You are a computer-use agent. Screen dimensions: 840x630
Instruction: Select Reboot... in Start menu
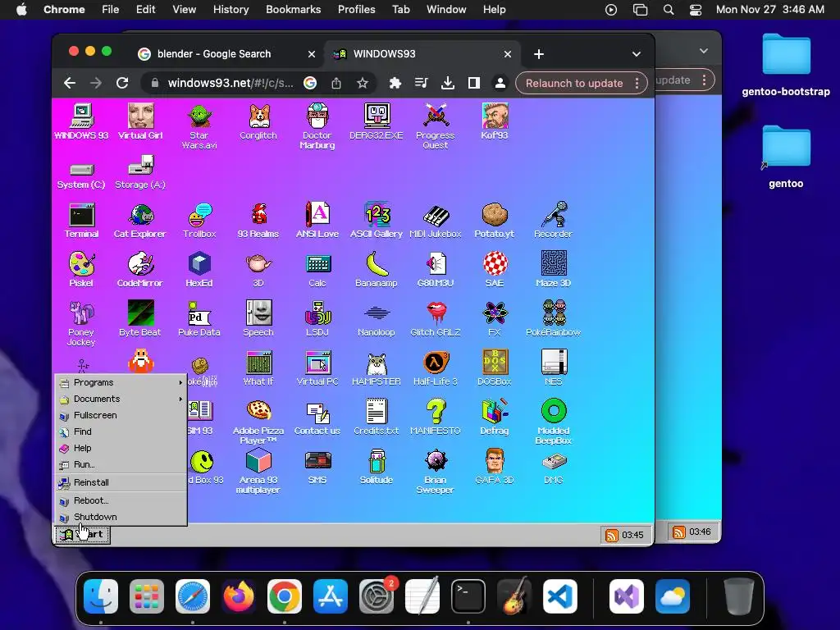pos(121,500)
